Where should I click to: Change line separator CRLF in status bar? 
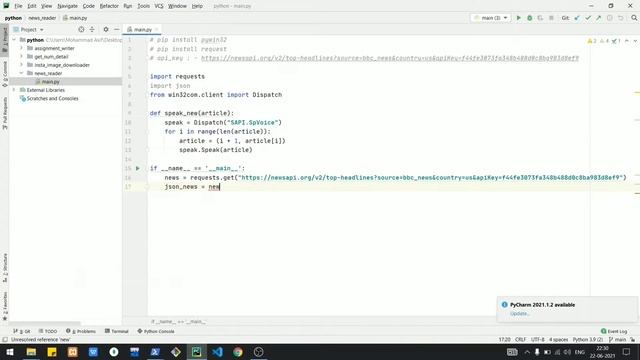pos(520,340)
